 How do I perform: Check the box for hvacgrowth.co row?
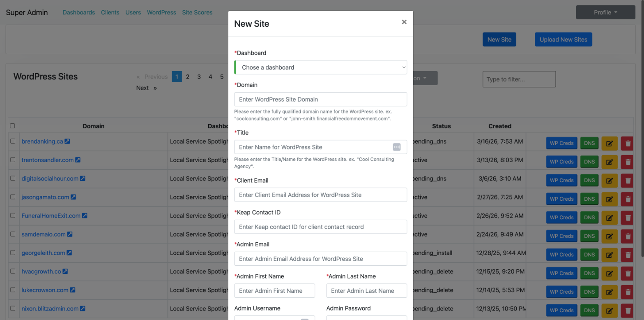coord(13,271)
